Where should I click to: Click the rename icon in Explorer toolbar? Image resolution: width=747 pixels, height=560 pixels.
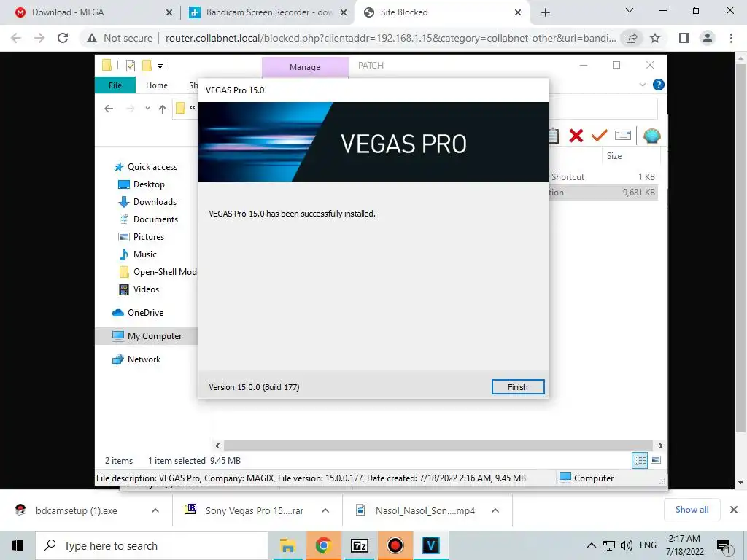623,135
